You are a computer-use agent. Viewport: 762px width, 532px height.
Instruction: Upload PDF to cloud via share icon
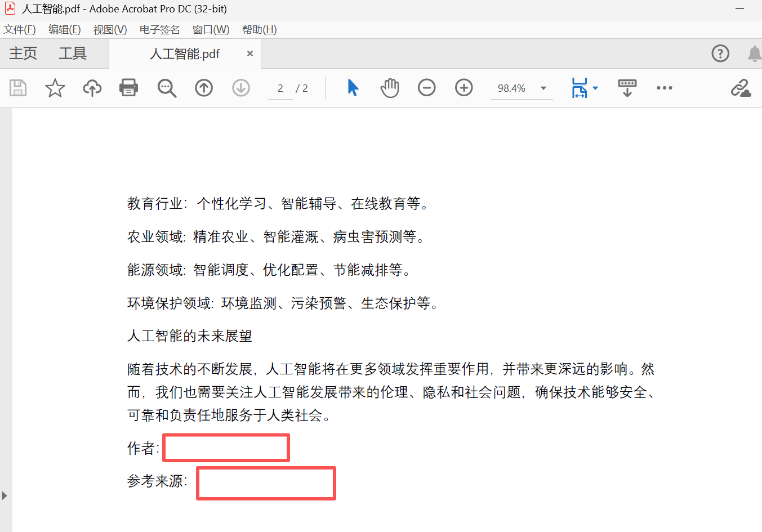[92, 88]
